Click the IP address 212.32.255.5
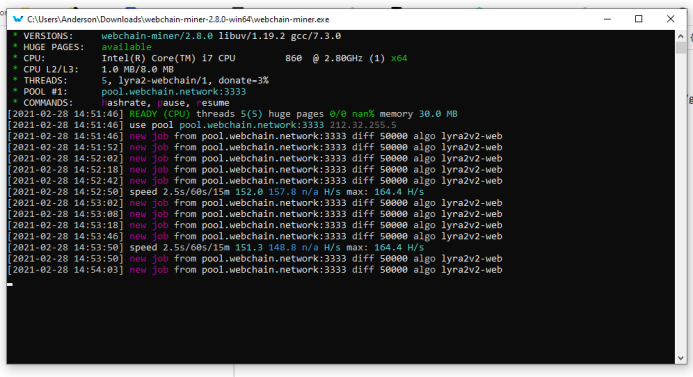The width and height of the screenshot is (693, 377). tap(363, 125)
